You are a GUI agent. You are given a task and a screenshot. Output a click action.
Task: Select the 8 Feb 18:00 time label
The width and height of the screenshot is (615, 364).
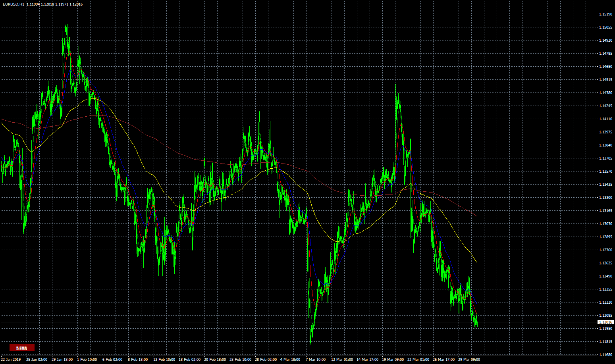coord(138,360)
